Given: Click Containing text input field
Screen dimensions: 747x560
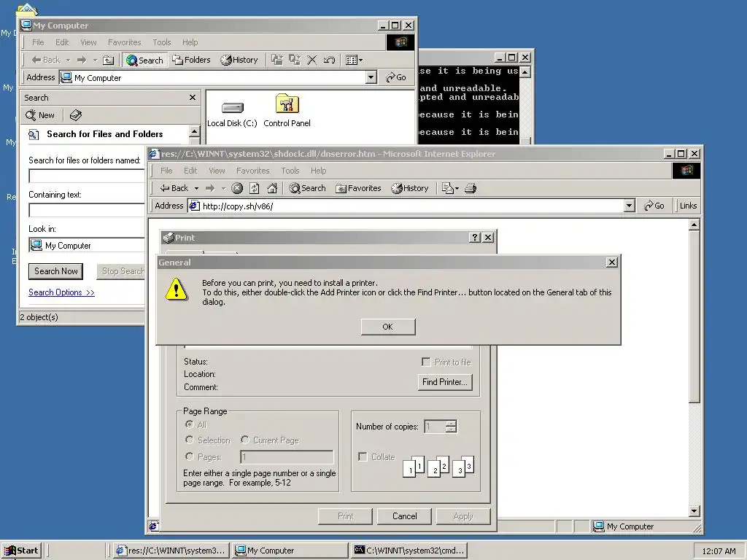Looking at the screenshot, I should [87, 210].
